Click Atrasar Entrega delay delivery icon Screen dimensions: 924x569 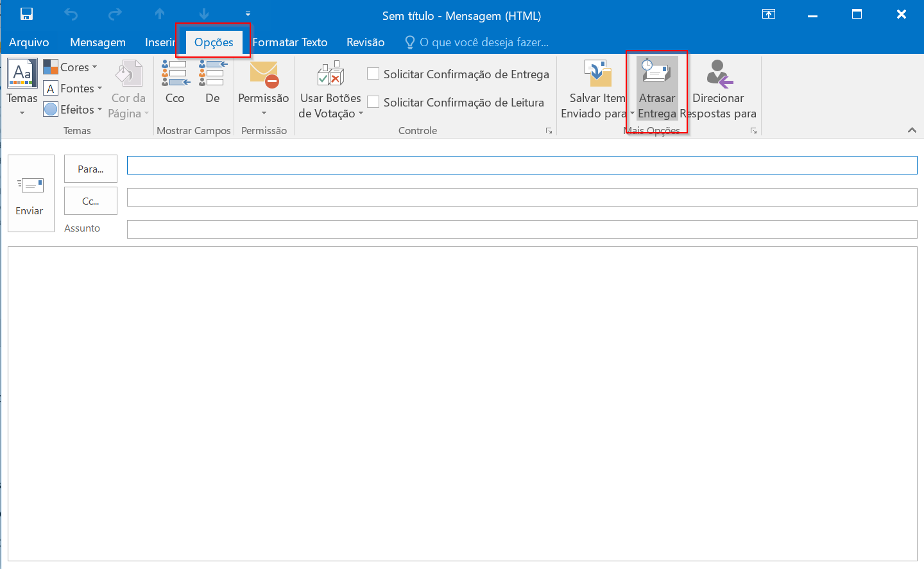(x=656, y=72)
